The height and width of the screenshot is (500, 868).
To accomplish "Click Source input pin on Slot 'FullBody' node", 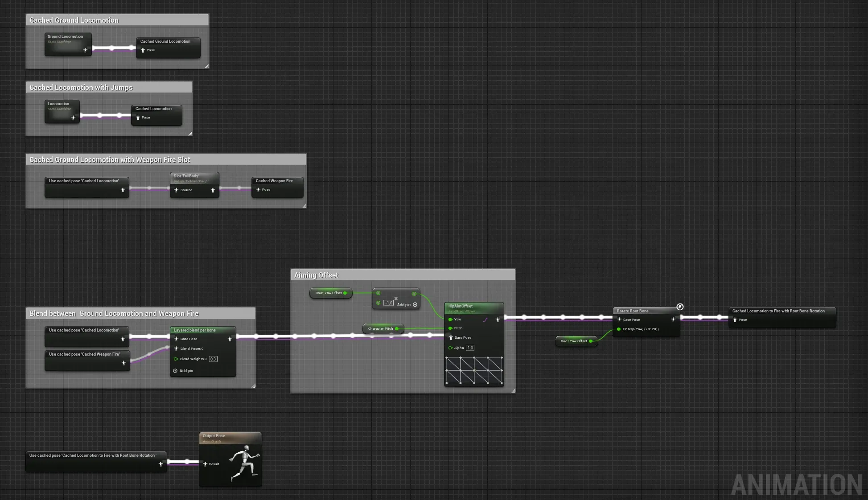I will pyautogui.click(x=176, y=190).
